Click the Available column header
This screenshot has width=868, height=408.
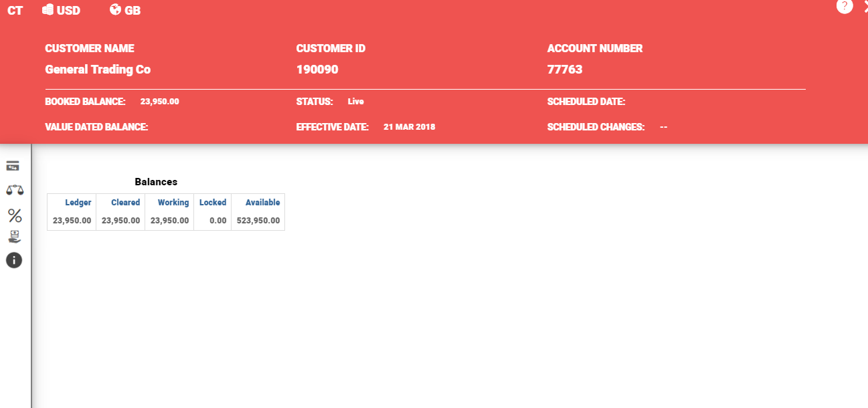[262, 203]
